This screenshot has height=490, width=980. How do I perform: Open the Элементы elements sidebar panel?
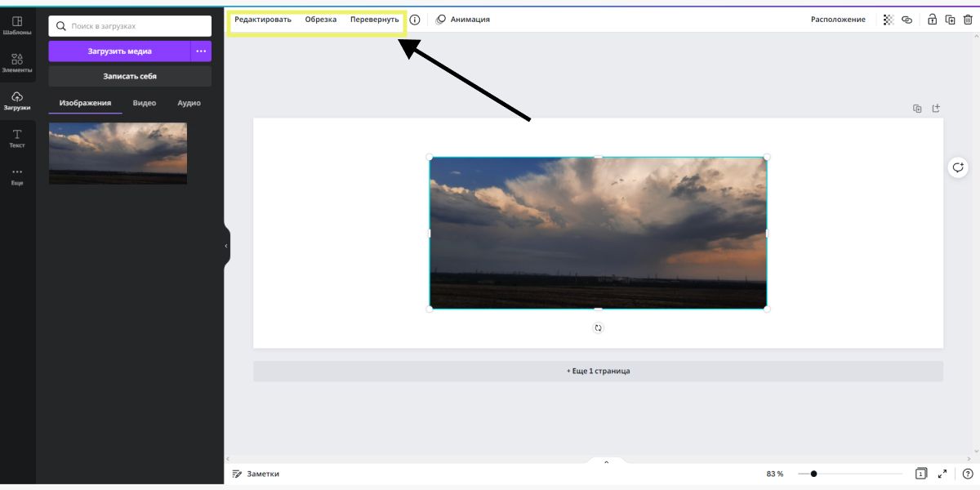[x=17, y=63]
